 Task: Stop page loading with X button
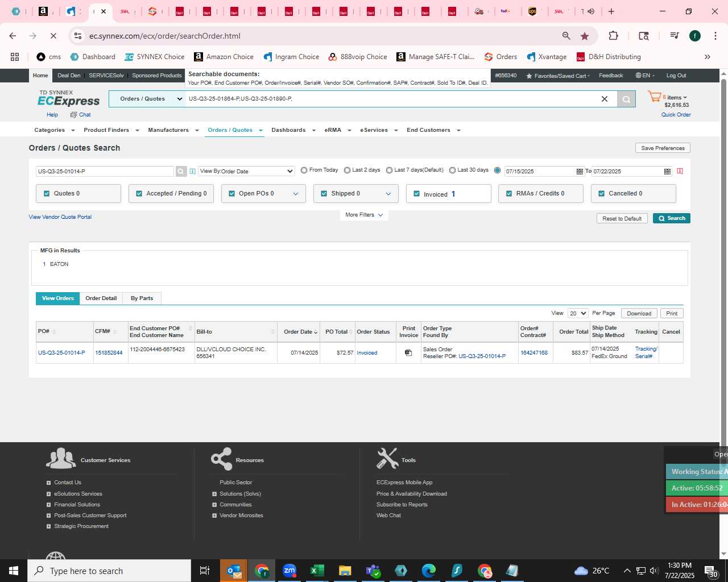[x=53, y=36]
